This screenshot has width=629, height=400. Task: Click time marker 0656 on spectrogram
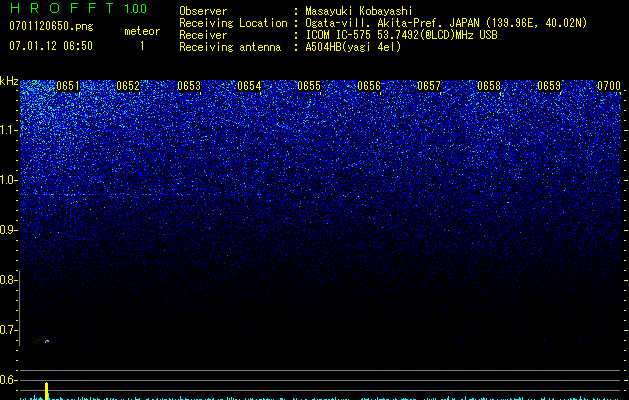[x=369, y=86]
